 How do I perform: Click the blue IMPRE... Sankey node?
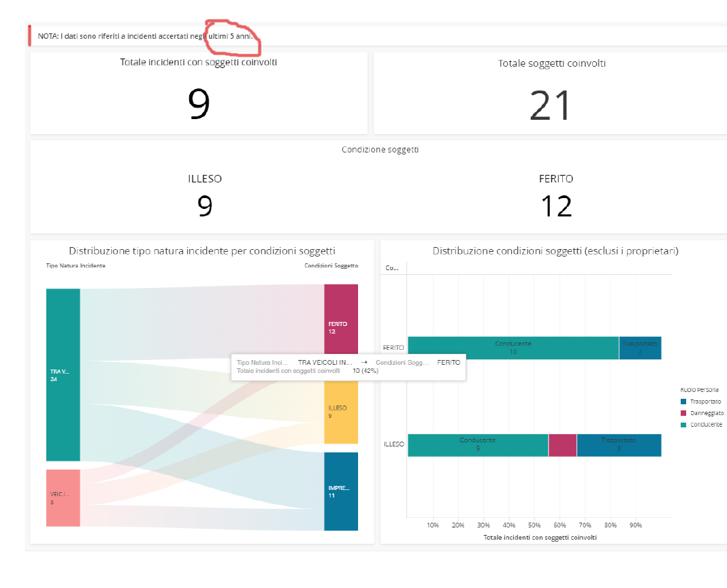[340, 491]
